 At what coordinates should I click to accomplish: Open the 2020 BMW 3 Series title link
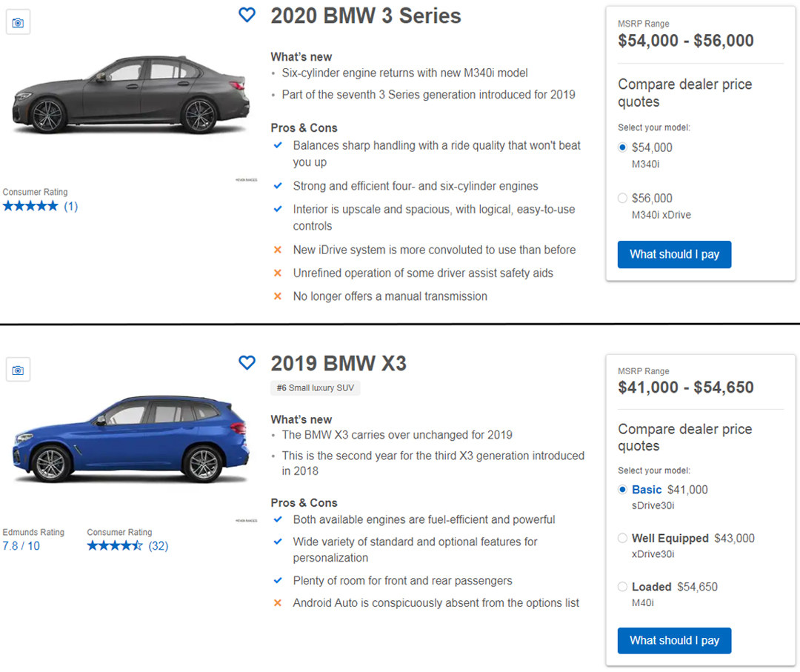[x=365, y=16]
